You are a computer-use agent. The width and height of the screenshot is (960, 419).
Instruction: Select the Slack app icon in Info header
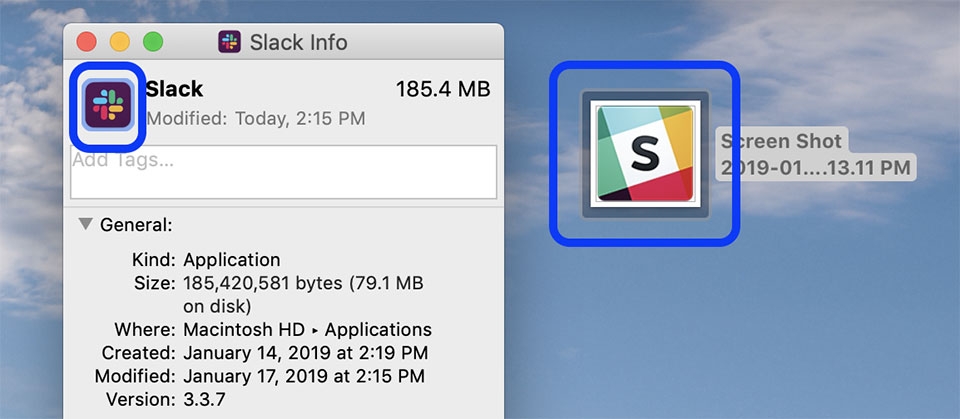click(x=107, y=104)
